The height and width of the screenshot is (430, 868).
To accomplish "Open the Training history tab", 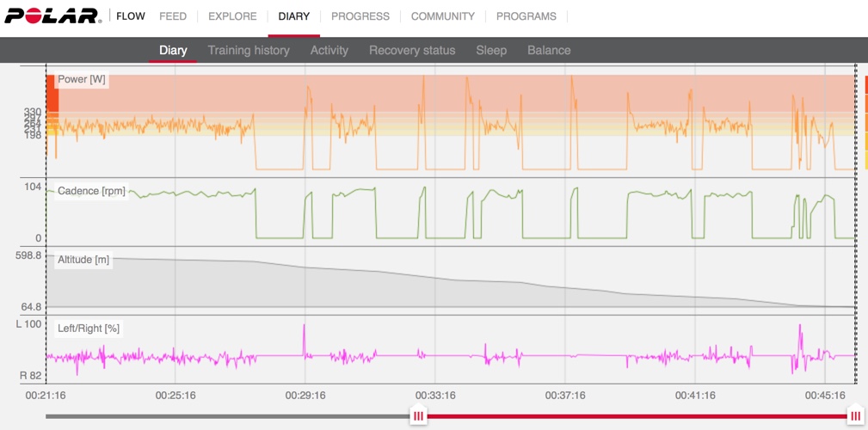I will point(249,50).
